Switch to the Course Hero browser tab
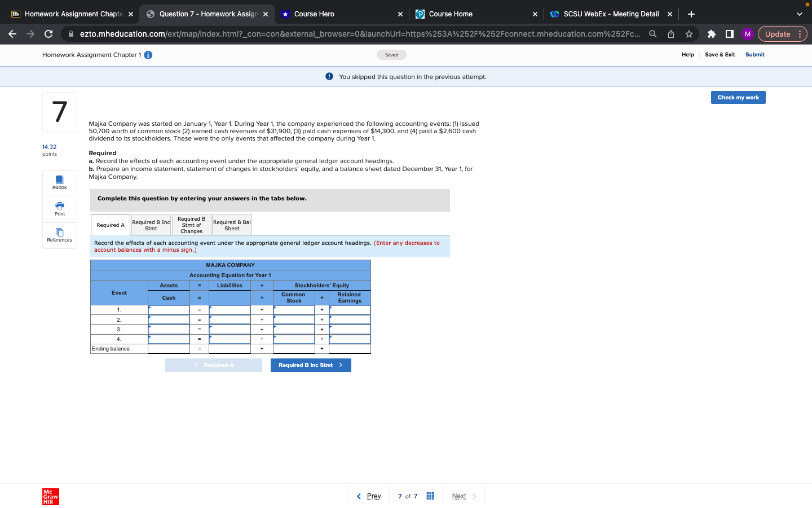The width and height of the screenshot is (812, 508). [316, 14]
